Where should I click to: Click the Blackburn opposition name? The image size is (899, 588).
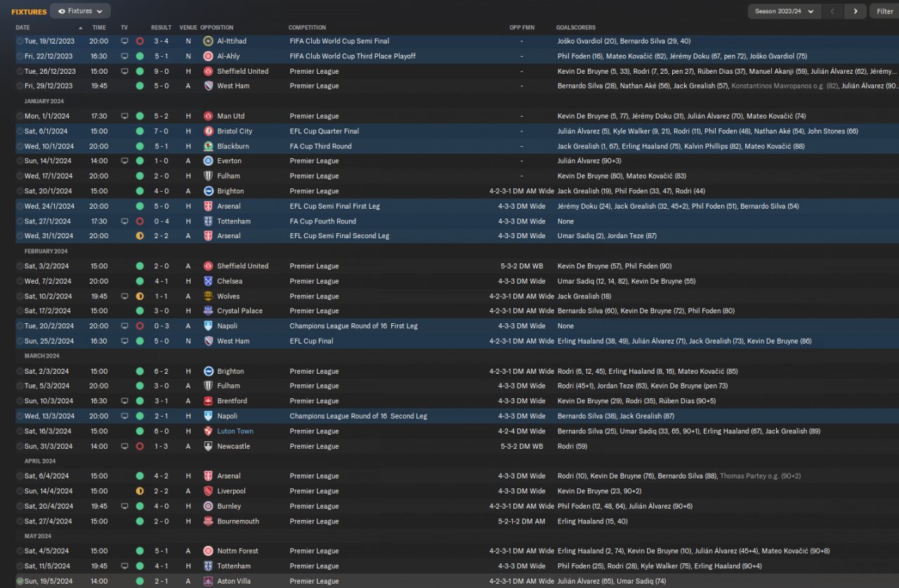click(x=233, y=146)
